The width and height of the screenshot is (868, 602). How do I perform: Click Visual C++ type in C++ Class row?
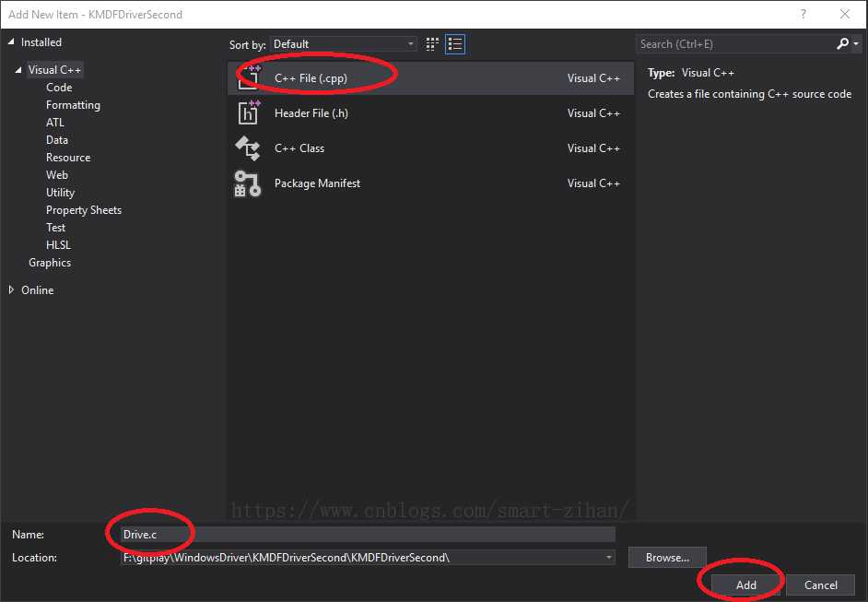(593, 148)
